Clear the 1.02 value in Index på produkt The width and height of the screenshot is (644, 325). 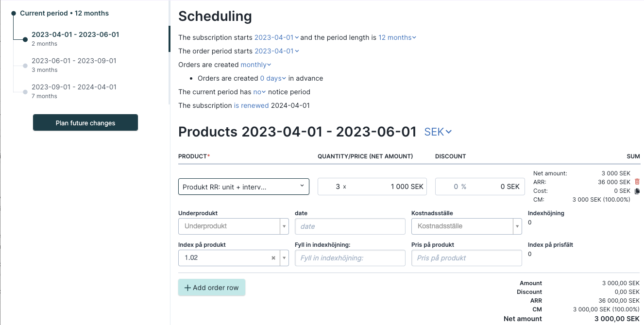tap(273, 258)
